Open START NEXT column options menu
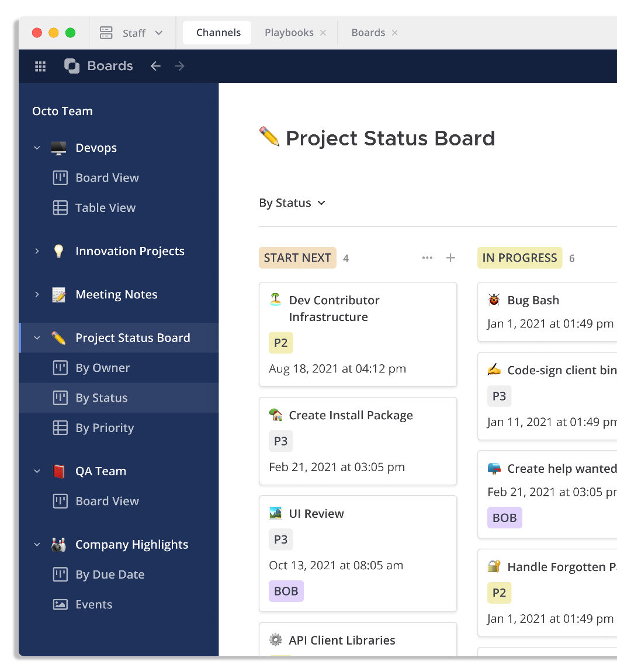Screen dimensions: 617x672 (x=427, y=258)
